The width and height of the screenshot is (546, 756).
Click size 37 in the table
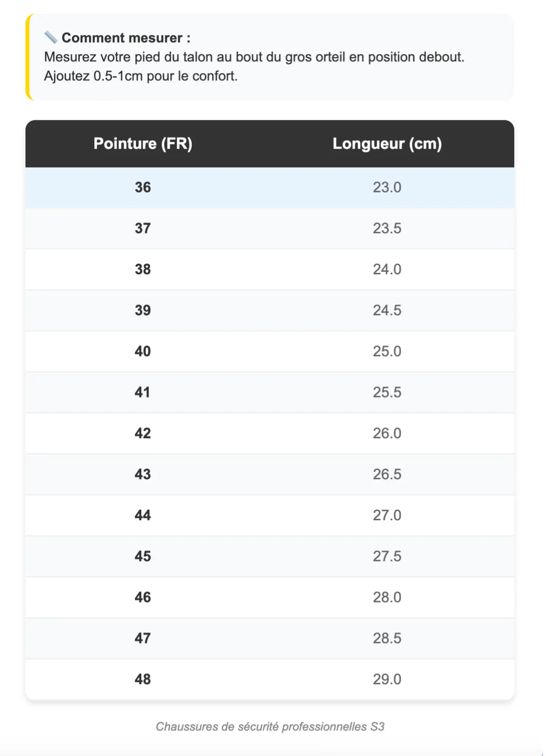(x=143, y=228)
